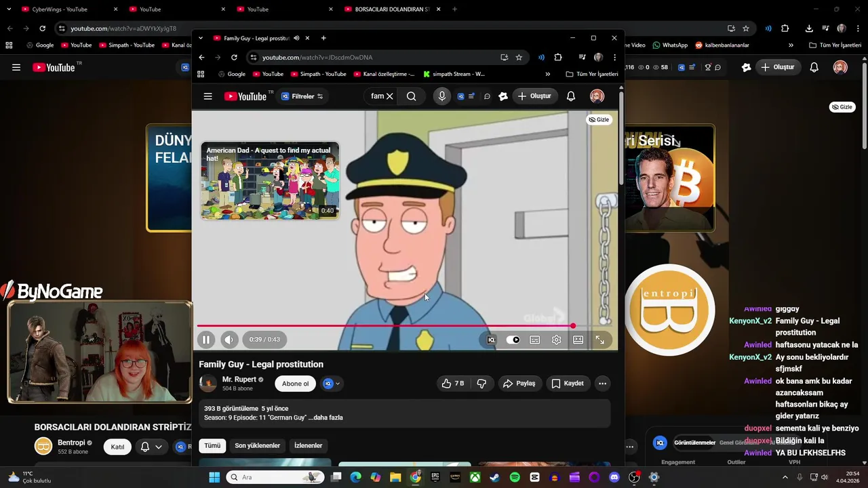Show hidden bookmarks chevron in front window
The height and width of the screenshot is (488, 868).
click(548, 74)
